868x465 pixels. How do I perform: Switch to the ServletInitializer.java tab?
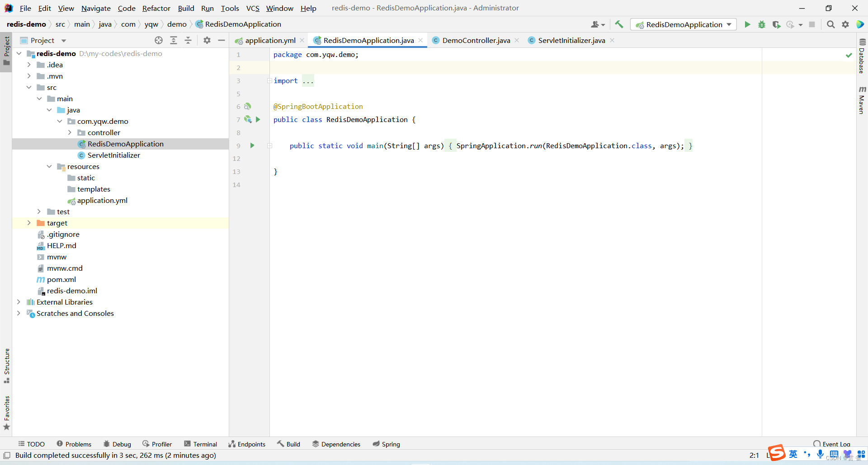[571, 40]
